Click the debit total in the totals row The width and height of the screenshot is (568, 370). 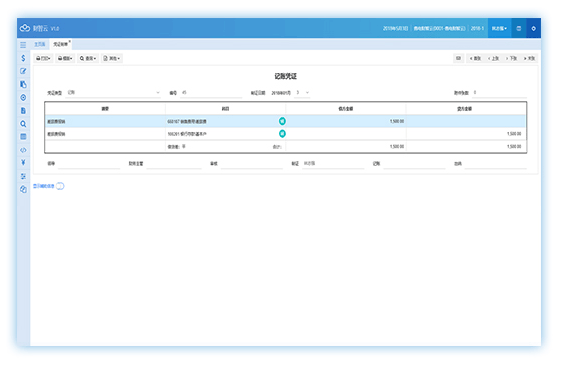pos(397,146)
